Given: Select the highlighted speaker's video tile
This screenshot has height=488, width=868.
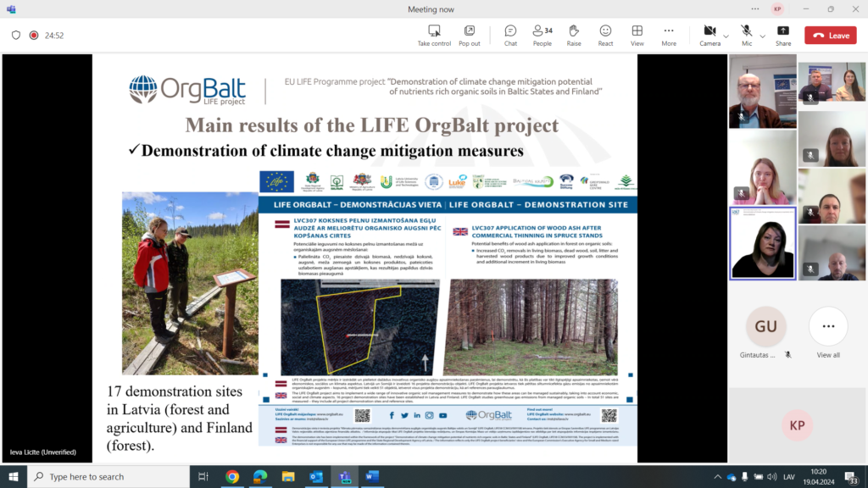Looking at the screenshot, I should pos(763,243).
